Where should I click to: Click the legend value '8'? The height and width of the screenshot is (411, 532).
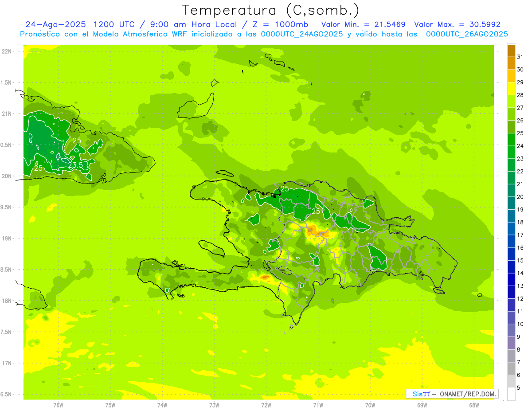518,349
